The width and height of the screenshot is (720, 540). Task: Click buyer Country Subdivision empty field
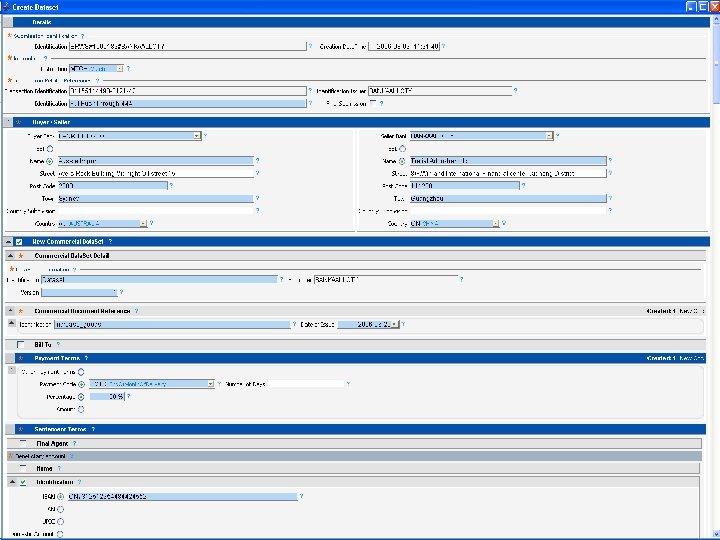click(x=155, y=211)
